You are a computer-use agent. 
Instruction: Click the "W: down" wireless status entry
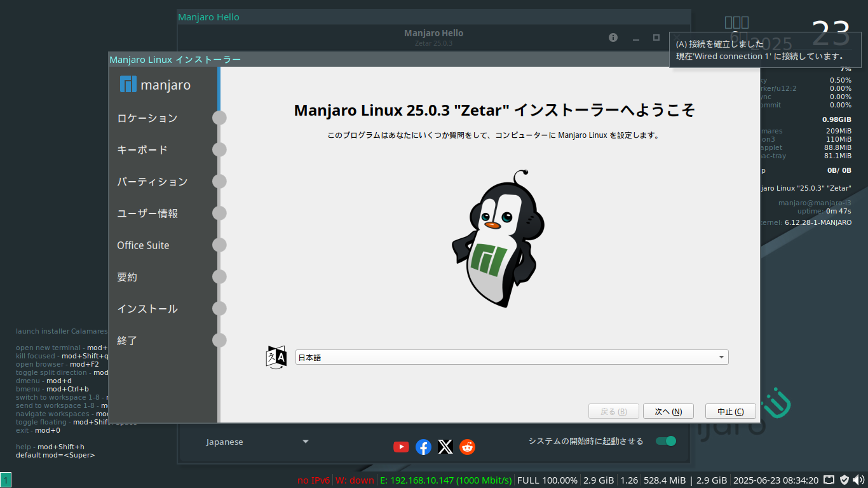point(355,480)
